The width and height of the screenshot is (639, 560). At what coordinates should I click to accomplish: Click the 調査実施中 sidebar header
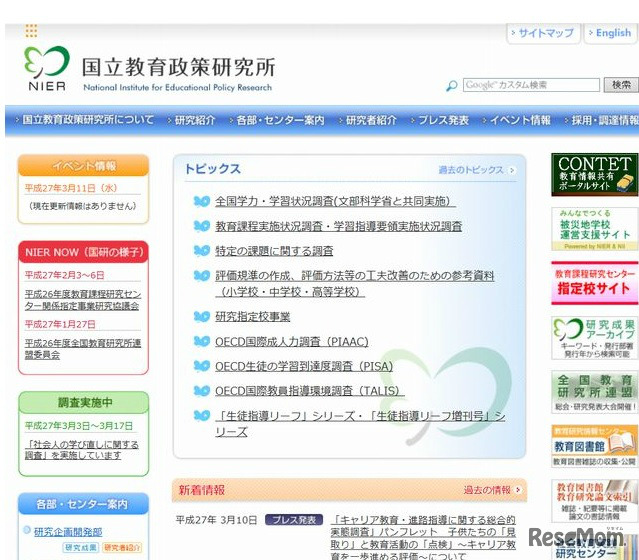(x=84, y=402)
